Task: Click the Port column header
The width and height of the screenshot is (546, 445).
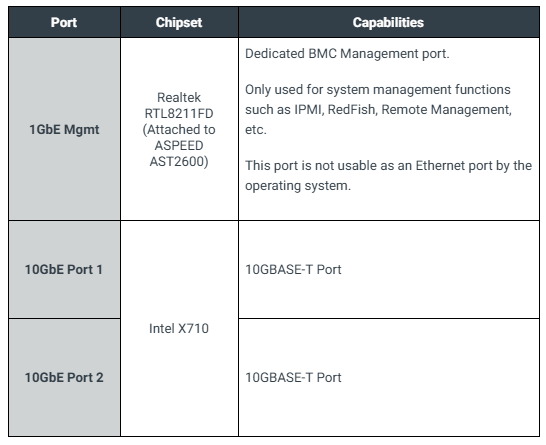Action: (64, 22)
